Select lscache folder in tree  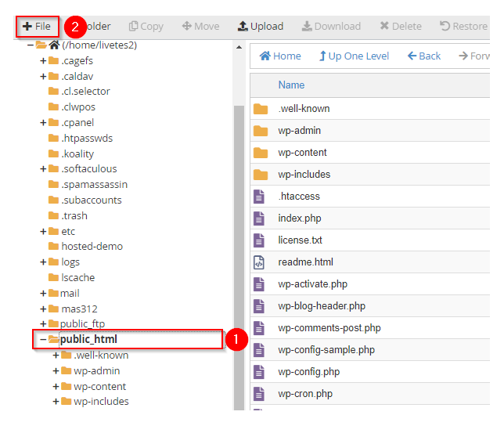71,277
